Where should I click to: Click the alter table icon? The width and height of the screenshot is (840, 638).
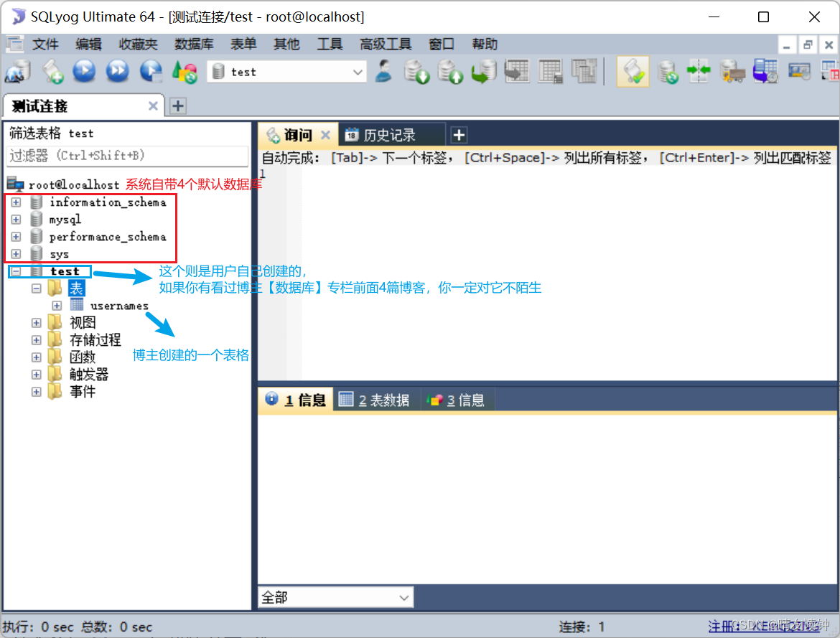pyautogui.click(x=550, y=71)
